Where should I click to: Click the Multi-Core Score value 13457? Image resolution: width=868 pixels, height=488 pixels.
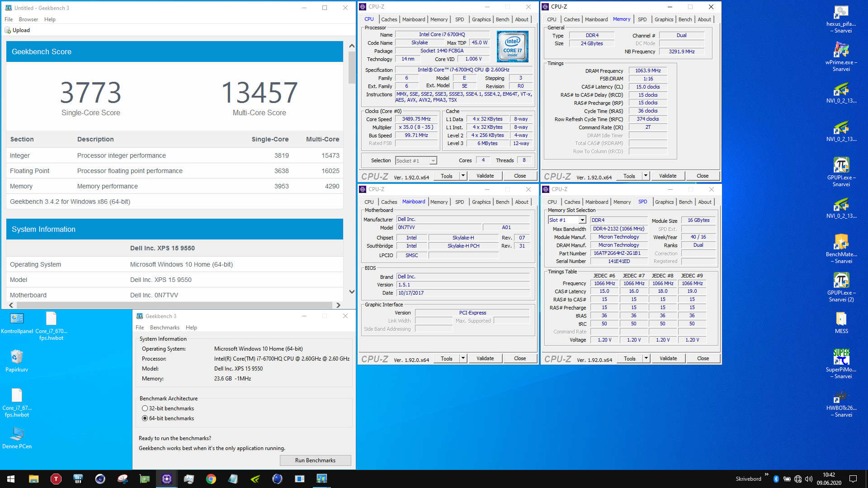tap(259, 92)
